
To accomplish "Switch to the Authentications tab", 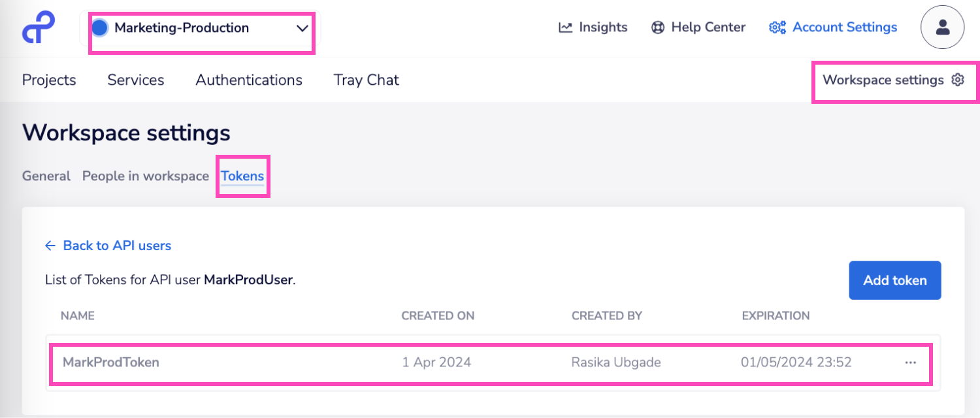I will (249, 80).
